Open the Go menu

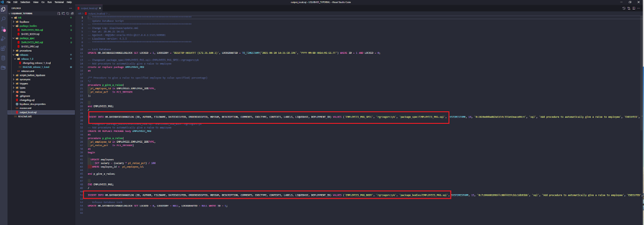coord(43,2)
